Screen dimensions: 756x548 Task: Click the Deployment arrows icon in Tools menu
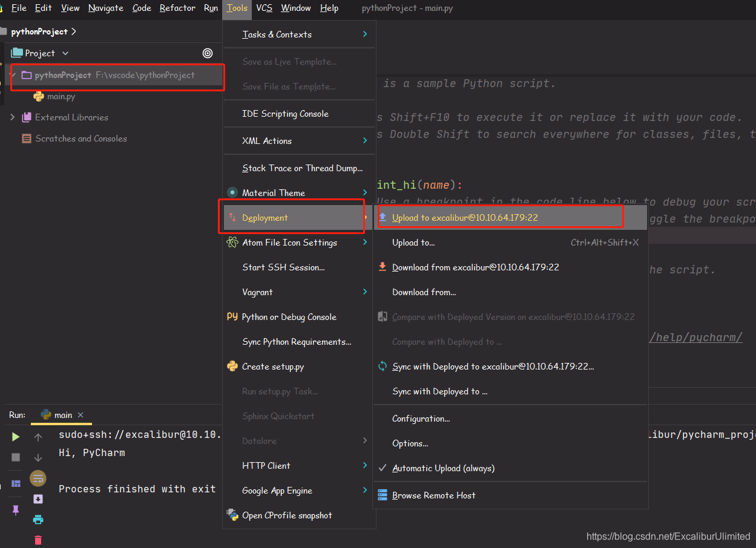point(232,217)
